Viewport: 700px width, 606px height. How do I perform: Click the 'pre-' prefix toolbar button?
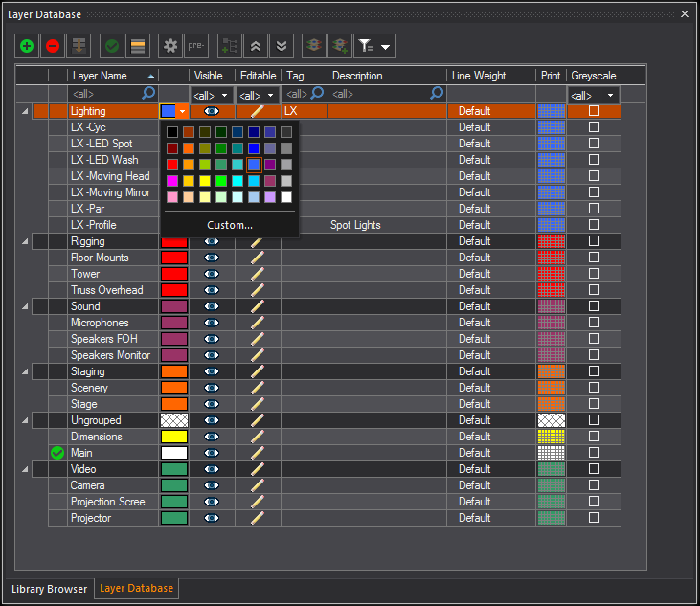(196, 46)
